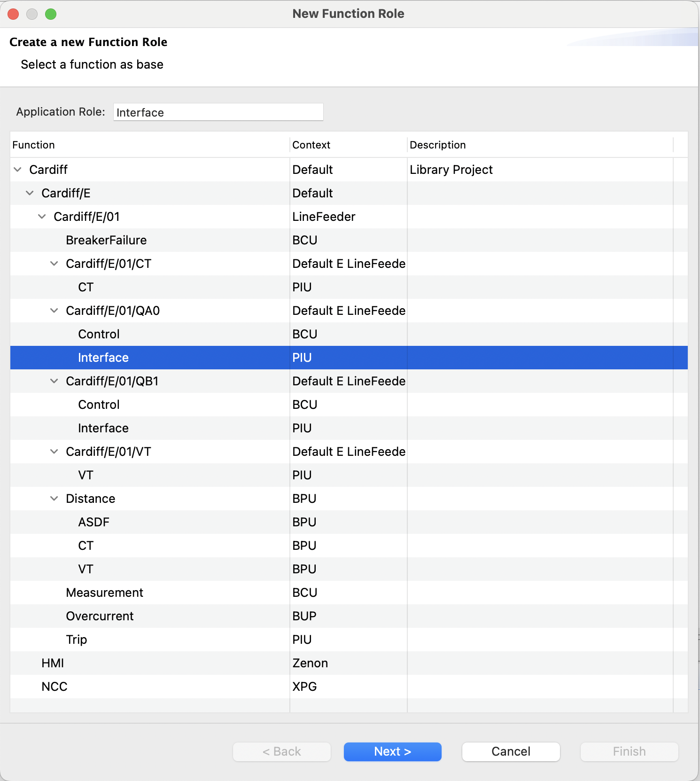The height and width of the screenshot is (781, 700).
Task: Select the Measurement function row
Action: pos(349,593)
